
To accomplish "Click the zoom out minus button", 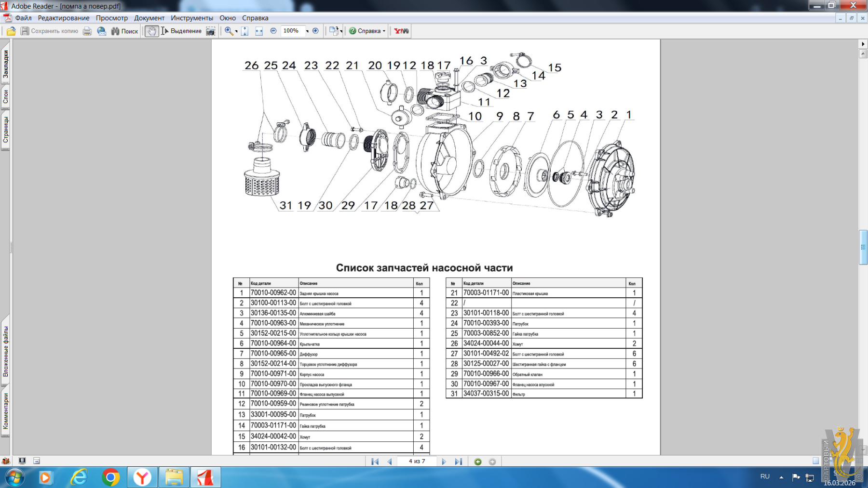I will (x=273, y=31).
